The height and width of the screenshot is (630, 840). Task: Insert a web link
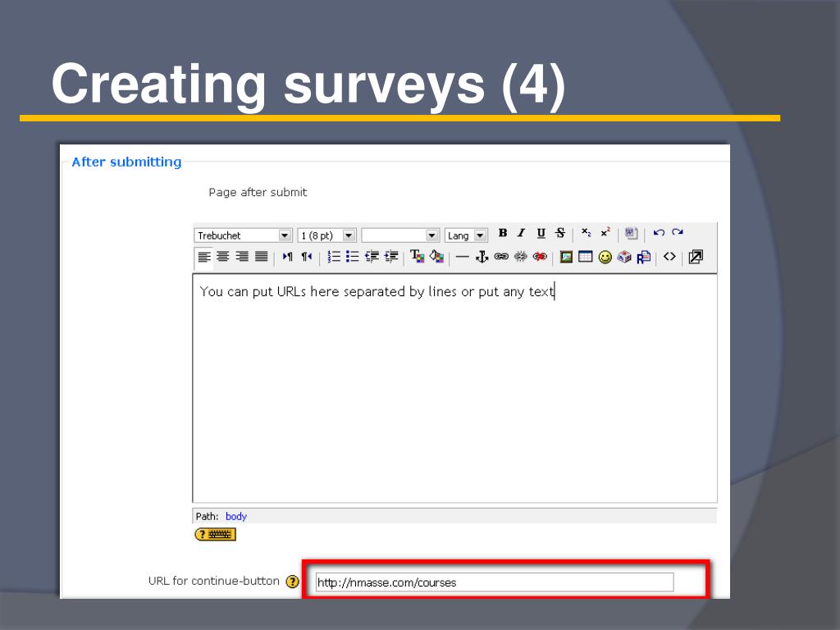501,257
